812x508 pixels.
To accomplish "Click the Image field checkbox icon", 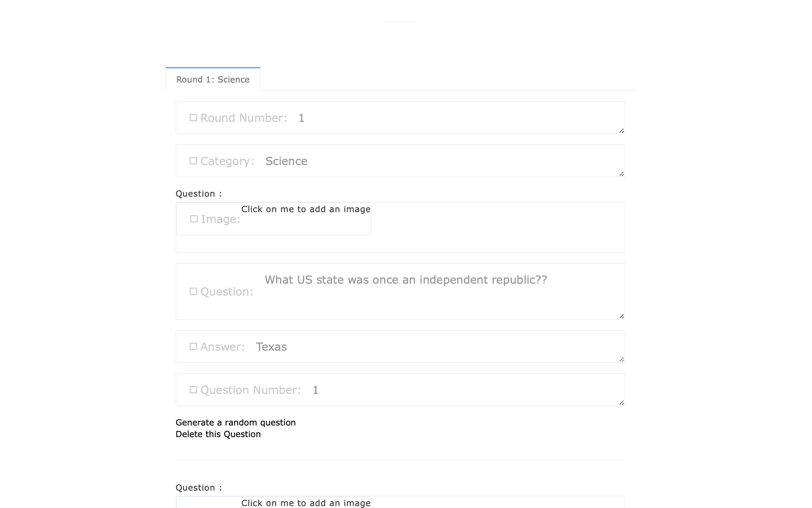I will 194,219.
